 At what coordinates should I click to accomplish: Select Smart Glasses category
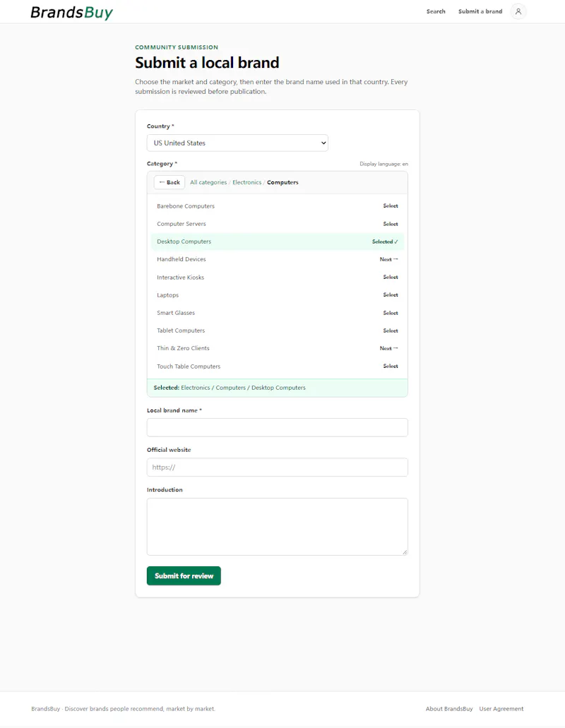(x=277, y=313)
